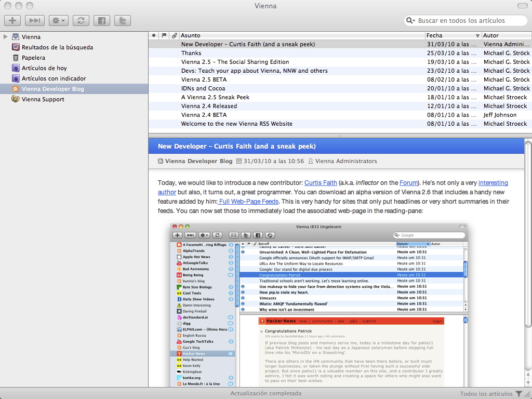The image size is (532, 399).
Task: Click the Artículos de hoy gear icon
Action: coord(16,68)
